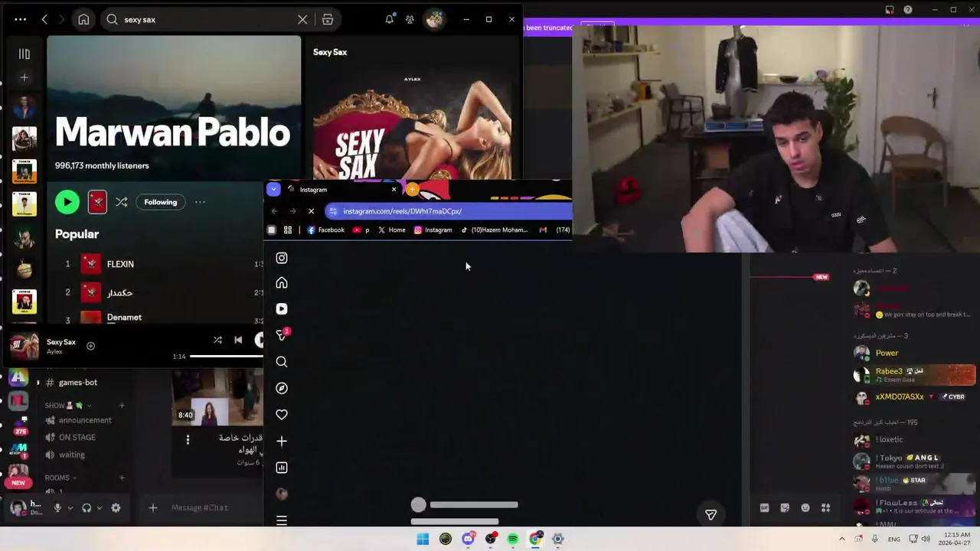
Task: Open Discord input device dropdown arrow
Action: 70,507
